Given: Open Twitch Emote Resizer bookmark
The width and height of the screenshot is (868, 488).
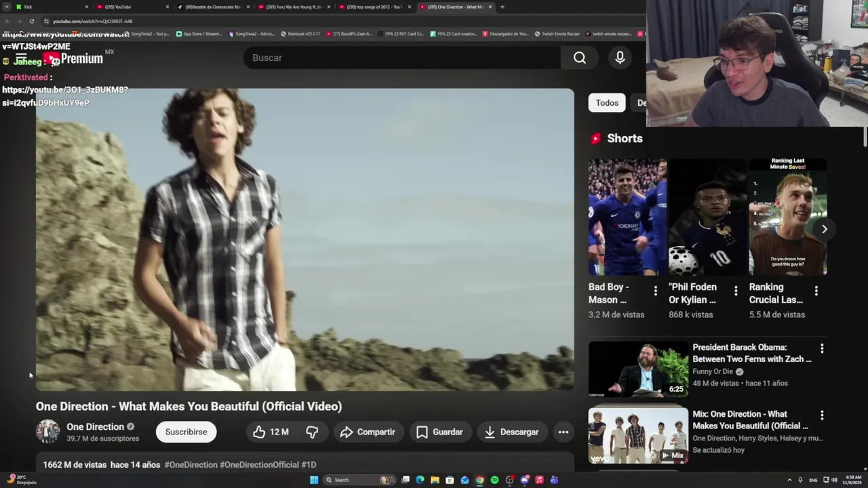Looking at the screenshot, I should point(557,34).
